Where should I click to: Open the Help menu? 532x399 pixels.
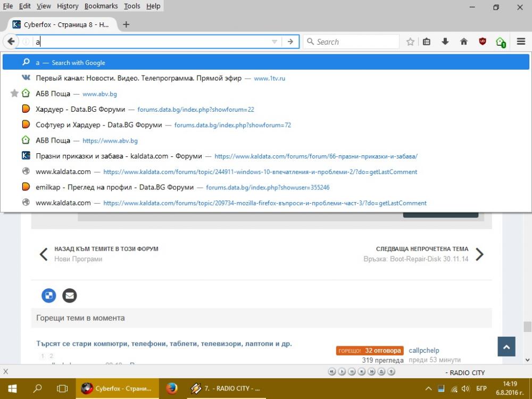153,6
